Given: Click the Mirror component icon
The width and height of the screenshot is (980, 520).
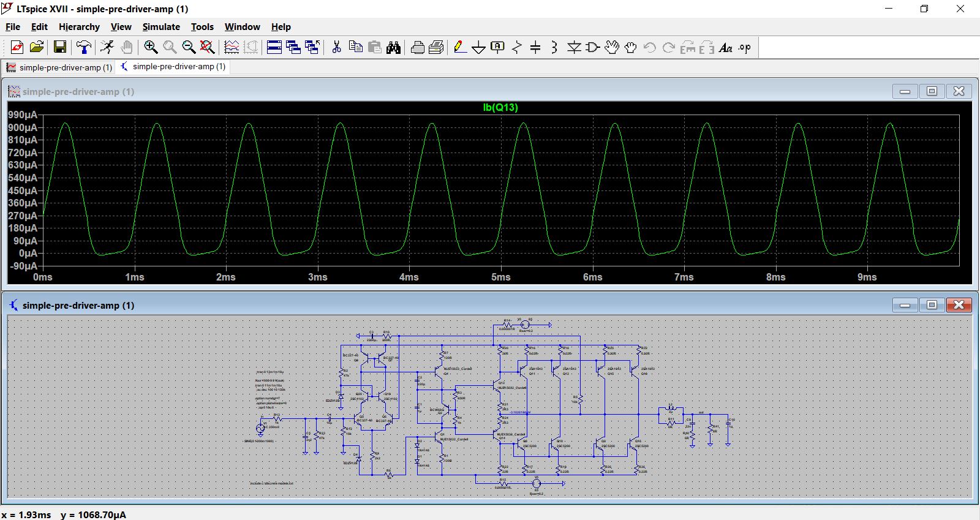Looking at the screenshot, I should pos(707,47).
